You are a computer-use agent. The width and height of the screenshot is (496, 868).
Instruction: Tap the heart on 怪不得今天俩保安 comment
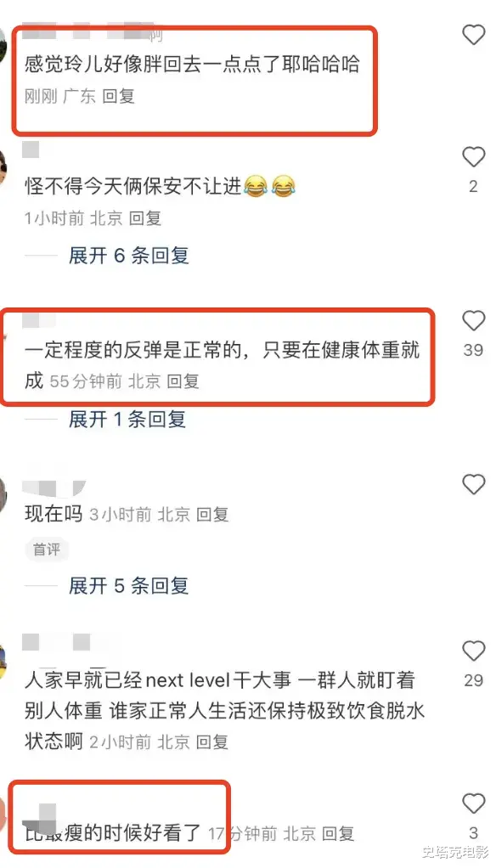pos(474,158)
